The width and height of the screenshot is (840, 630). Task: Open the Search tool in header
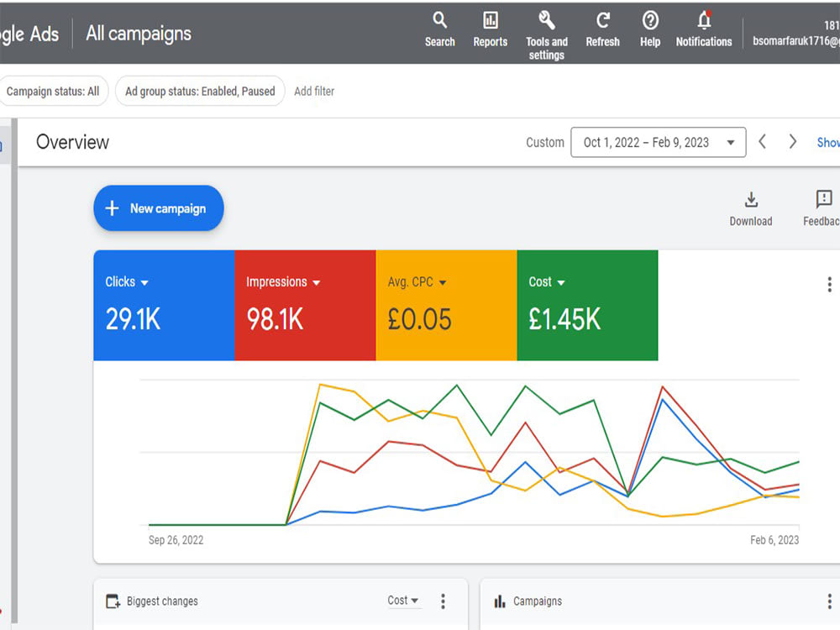440,29
